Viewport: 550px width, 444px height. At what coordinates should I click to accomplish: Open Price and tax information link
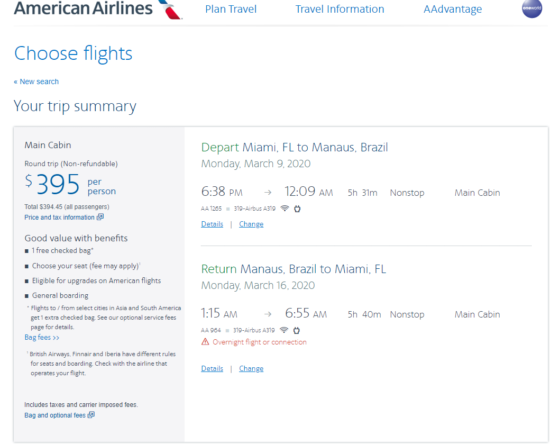[x=59, y=217]
